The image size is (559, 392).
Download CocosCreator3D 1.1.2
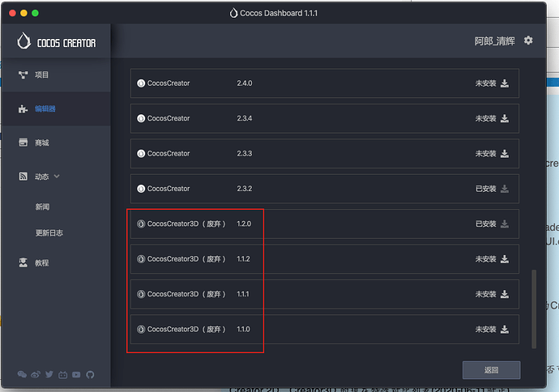pyautogui.click(x=505, y=259)
